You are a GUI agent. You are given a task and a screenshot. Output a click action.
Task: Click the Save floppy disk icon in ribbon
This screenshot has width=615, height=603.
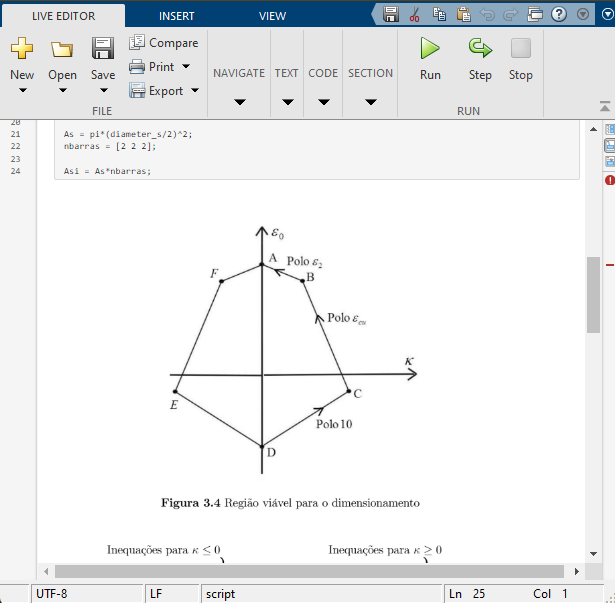point(103,48)
